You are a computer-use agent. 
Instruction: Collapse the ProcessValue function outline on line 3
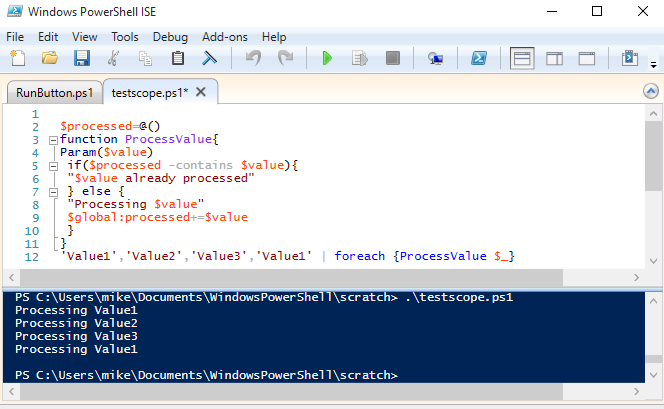click(53, 140)
